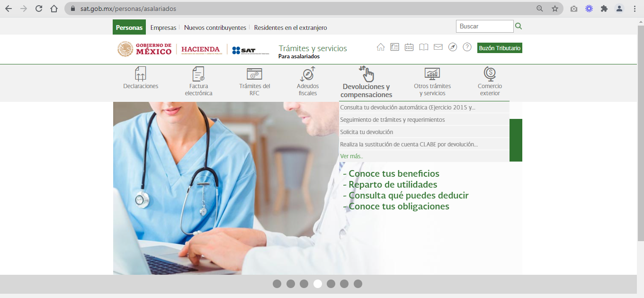
Task: Open the Chrome profile avatar
Action: pyautogui.click(x=619, y=9)
